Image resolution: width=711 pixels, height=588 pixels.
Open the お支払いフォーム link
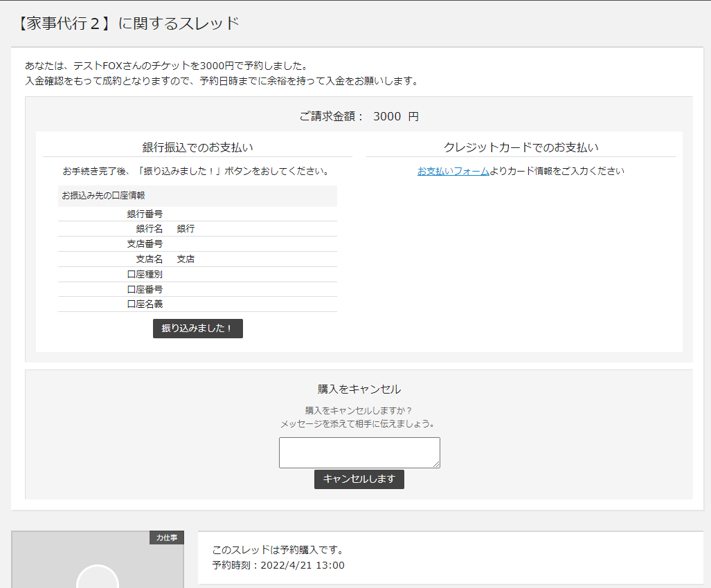(453, 171)
